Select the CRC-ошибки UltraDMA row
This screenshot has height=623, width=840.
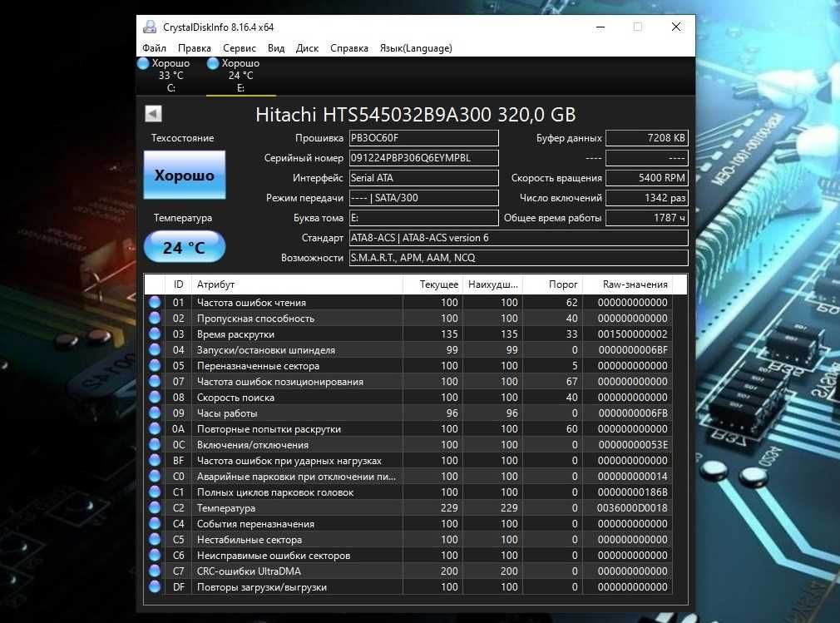tap(408, 571)
